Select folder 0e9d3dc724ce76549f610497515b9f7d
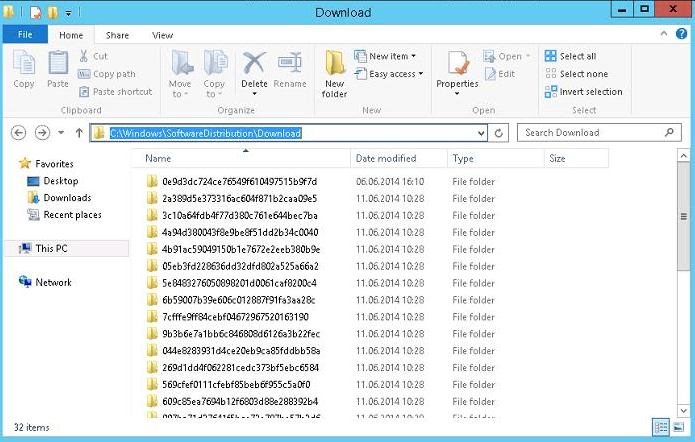This screenshot has width=695, height=442. point(232,181)
